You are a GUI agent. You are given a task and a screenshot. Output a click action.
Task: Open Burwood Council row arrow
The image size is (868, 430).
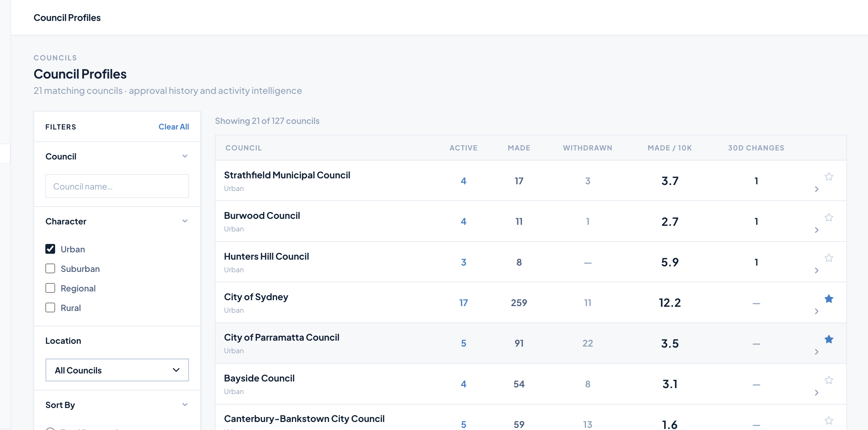coord(816,230)
